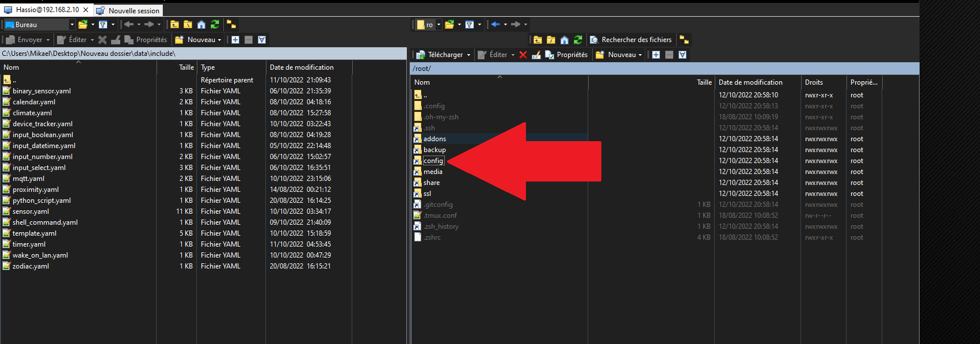The image size is (980, 344).
Task: Open the Bureau drive dropdown
Action: click(72, 25)
